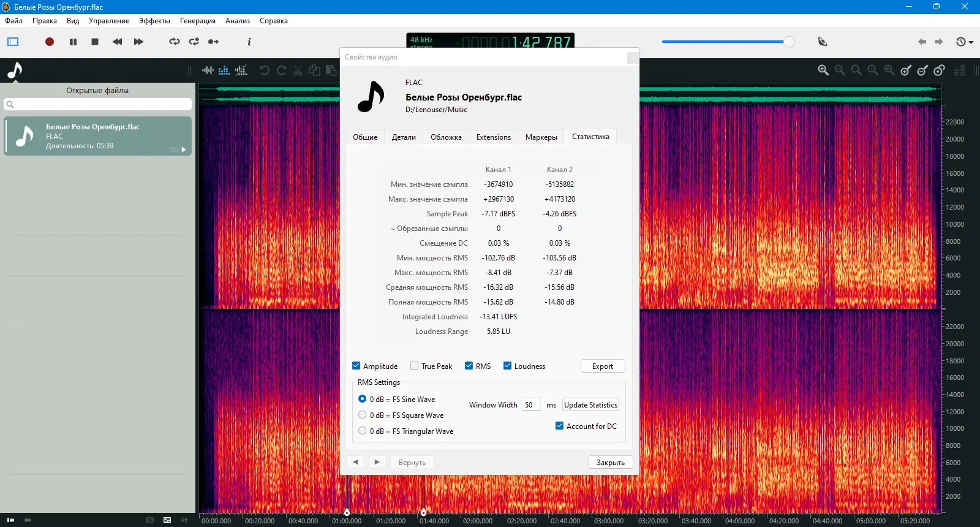Viewport: 980px width, 527px height.
Task: Cut selection with the scissors icon
Action: [x=298, y=70]
